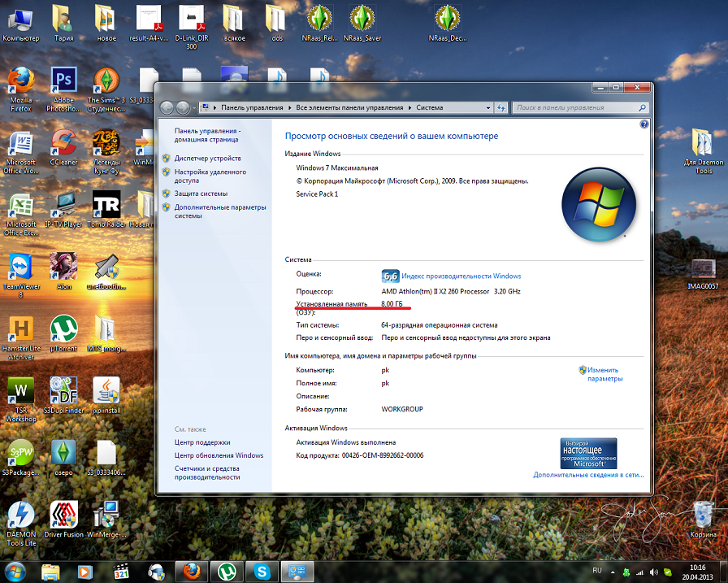Click Изменить параметры link
The image size is (728, 583).
coord(604,374)
